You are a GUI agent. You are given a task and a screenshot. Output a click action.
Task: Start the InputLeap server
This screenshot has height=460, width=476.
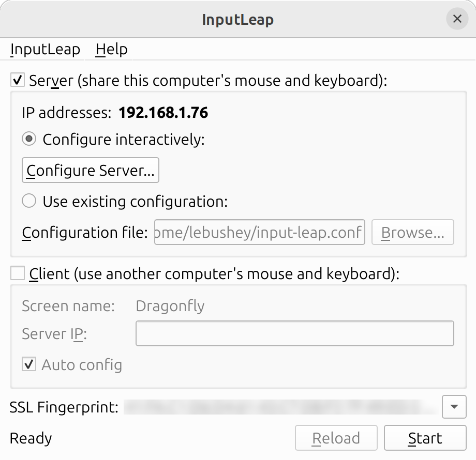425,438
